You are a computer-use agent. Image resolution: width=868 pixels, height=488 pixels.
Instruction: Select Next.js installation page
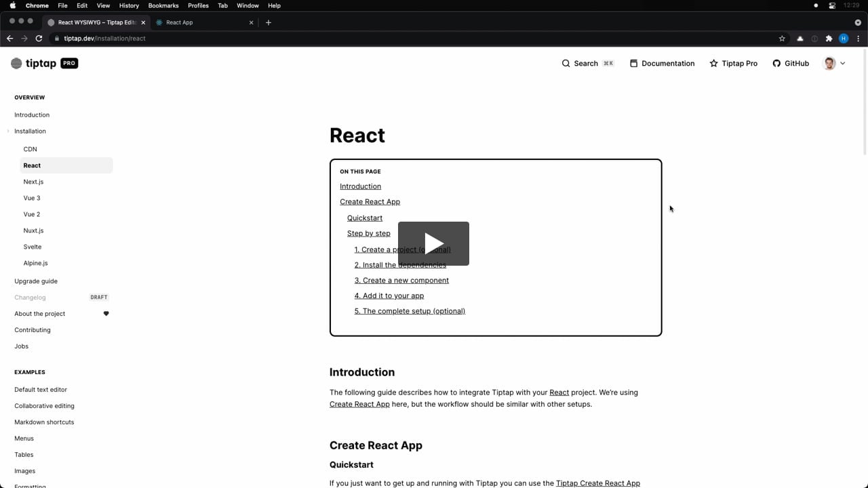(x=33, y=182)
